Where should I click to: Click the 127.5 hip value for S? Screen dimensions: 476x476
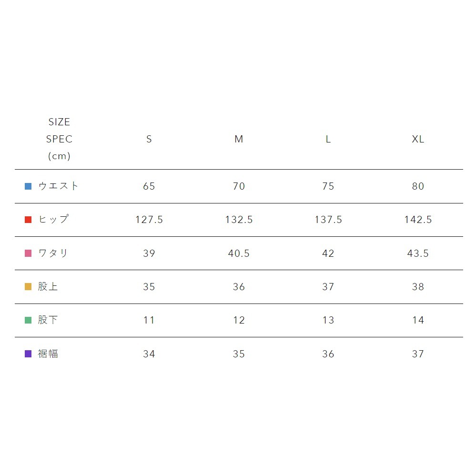pyautogui.click(x=149, y=220)
